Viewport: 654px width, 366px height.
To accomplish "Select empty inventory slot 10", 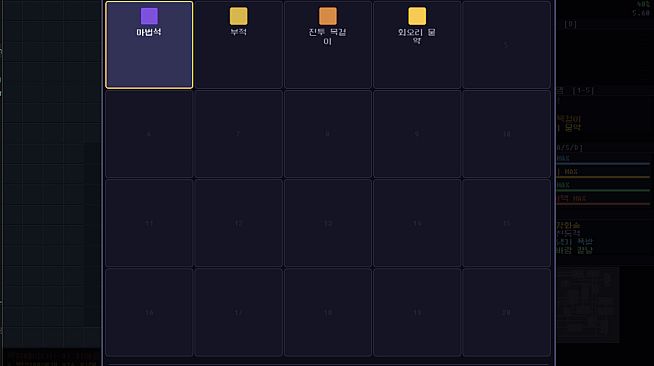I will (506, 134).
